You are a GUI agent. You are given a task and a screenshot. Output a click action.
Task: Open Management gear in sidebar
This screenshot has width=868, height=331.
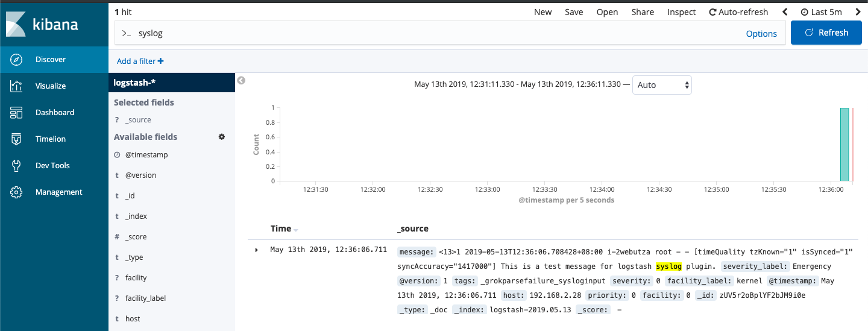[16, 192]
